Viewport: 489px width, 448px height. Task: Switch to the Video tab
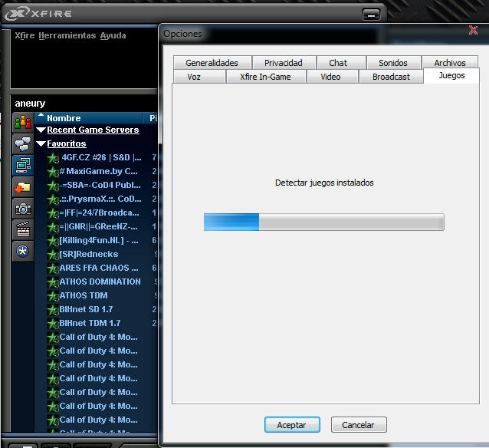331,77
